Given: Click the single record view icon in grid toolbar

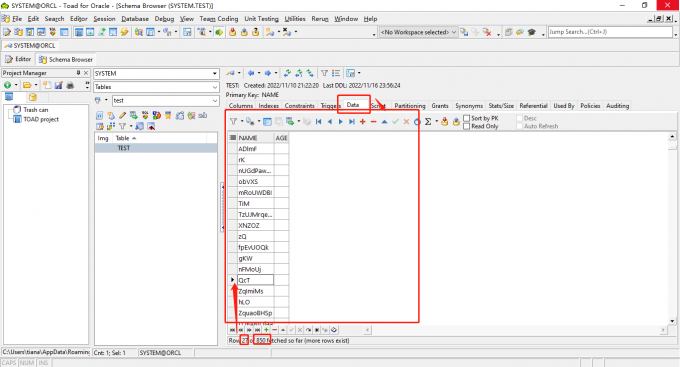Looking at the screenshot, I should 267,121.
